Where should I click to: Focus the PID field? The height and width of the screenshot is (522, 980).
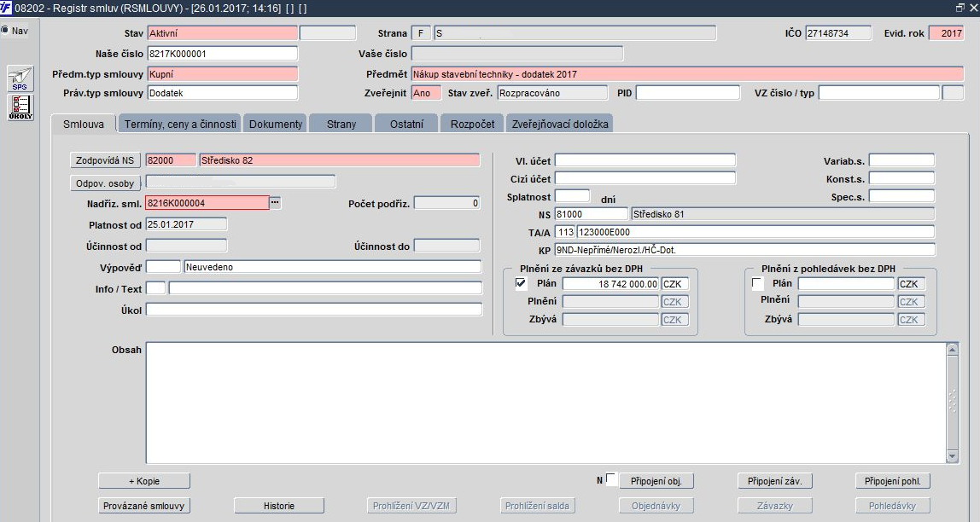click(x=687, y=93)
